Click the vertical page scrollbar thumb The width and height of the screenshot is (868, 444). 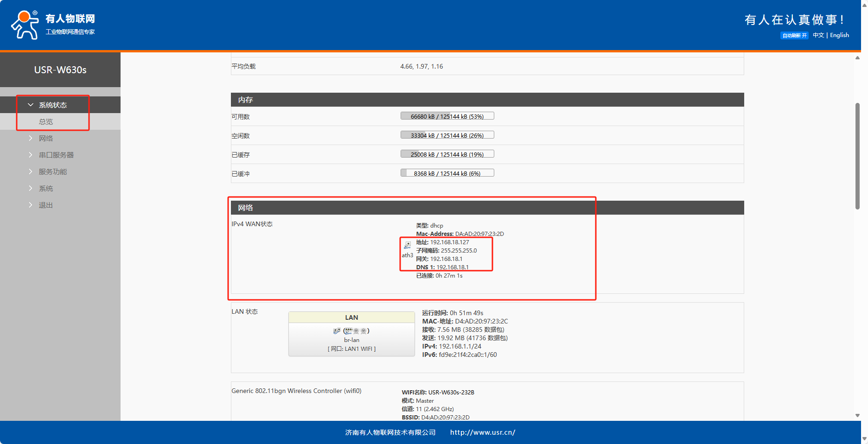[857, 156]
